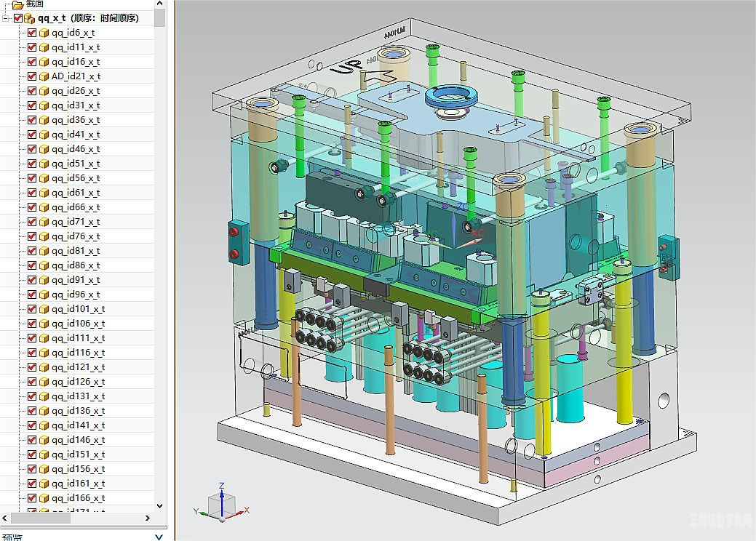Click the part icon of qq_id101_x_t

click(44, 309)
